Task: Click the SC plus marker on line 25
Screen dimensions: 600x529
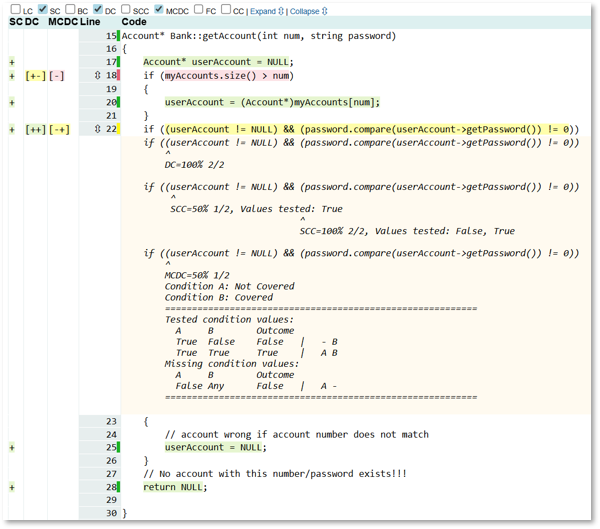Action: point(12,447)
